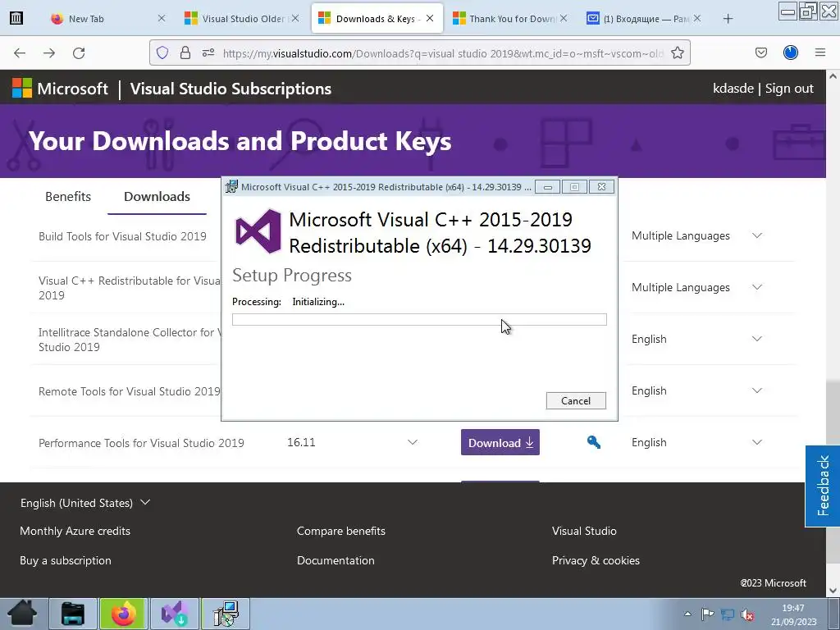
Task: Reload the Downloads page
Action: pyautogui.click(x=79, y=52)
